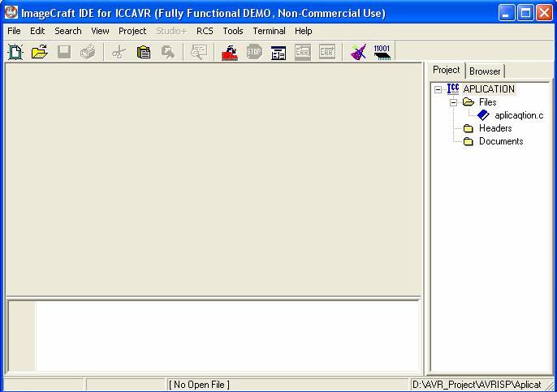Screen dimensions: 557x392
Task: Click the Application Builder wizard icon
Action: 358,52
